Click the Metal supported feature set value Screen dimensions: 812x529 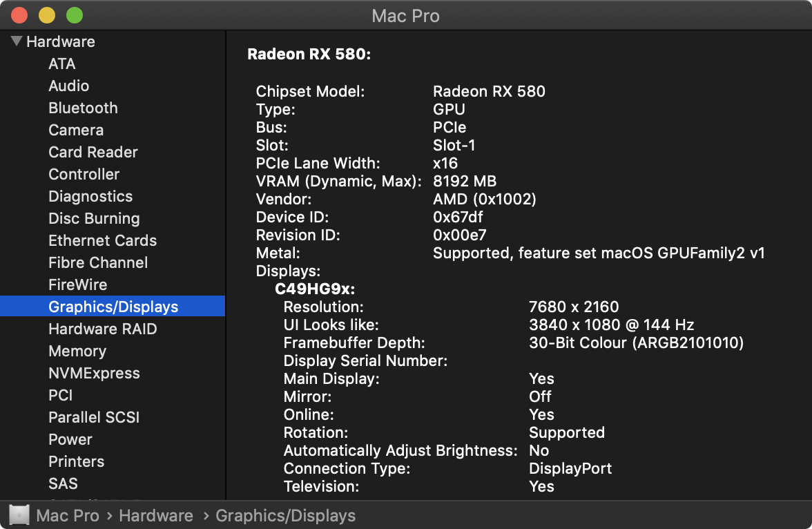tap(599, 253)
